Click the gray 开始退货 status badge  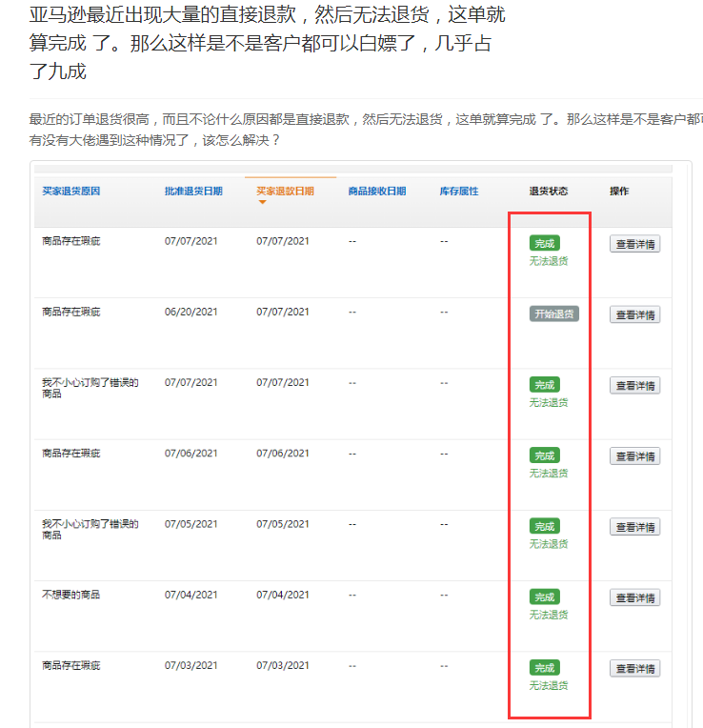tap(554, 314)
